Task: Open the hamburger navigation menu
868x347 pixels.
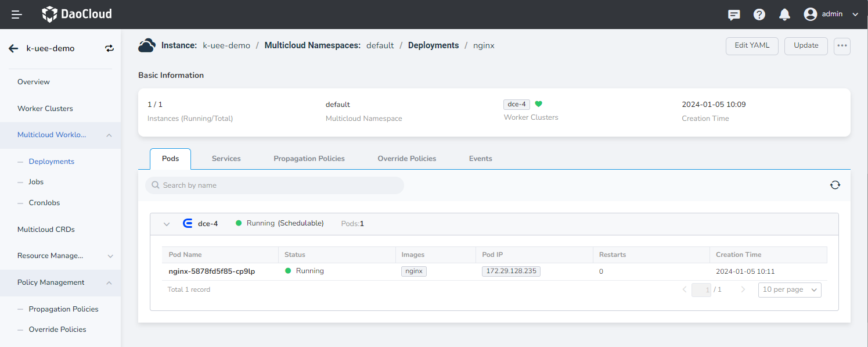Action: click(17, 15)
